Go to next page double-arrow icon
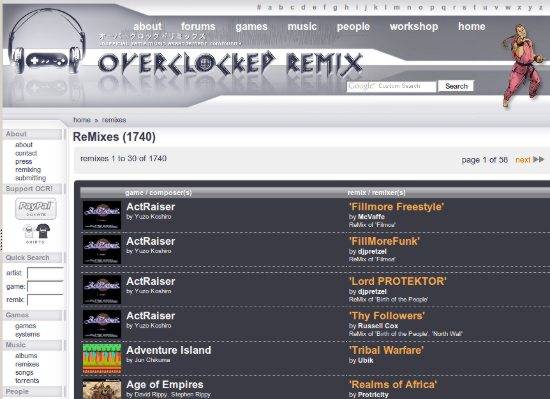The image size is (550, 399). point(538,160)
